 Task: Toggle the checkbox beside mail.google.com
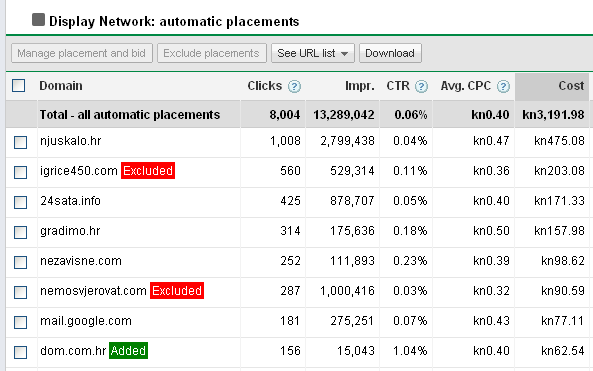point(20,322)
